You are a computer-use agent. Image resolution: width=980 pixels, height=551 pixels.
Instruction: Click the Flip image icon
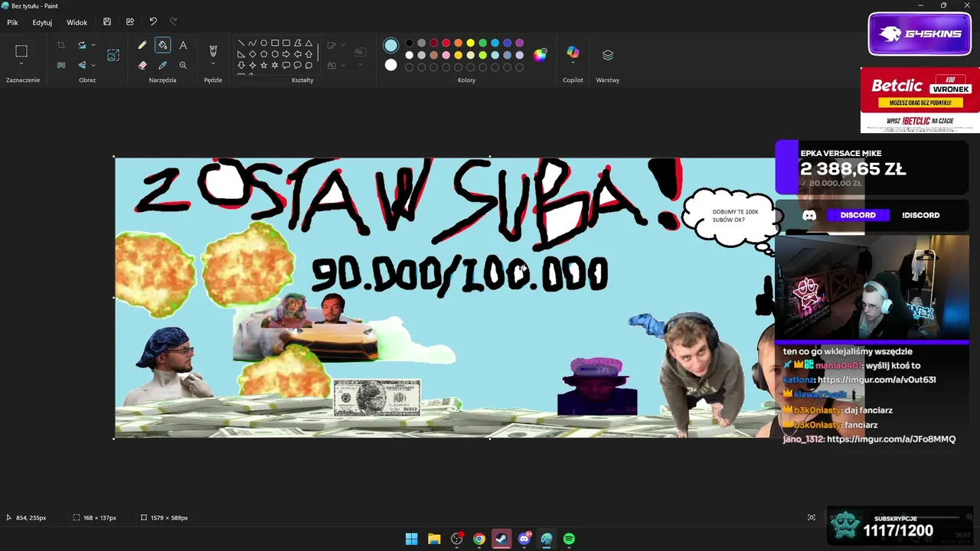[x=82, y=65]
